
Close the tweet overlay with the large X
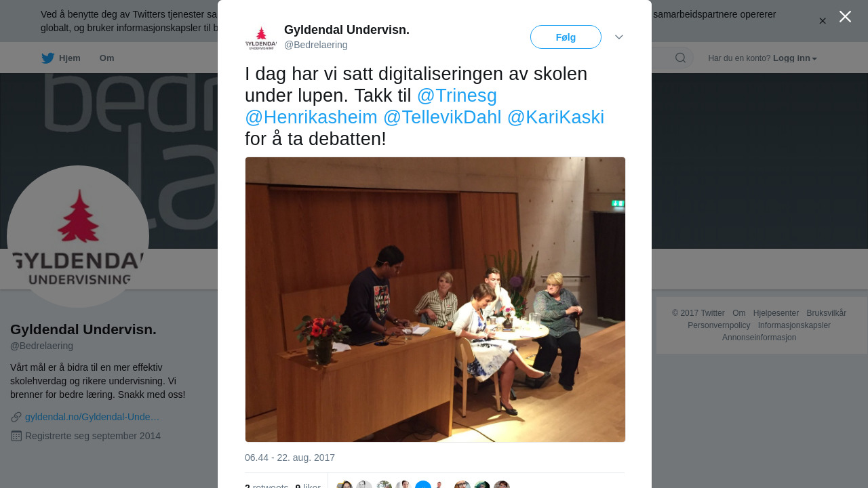[845, 16]
